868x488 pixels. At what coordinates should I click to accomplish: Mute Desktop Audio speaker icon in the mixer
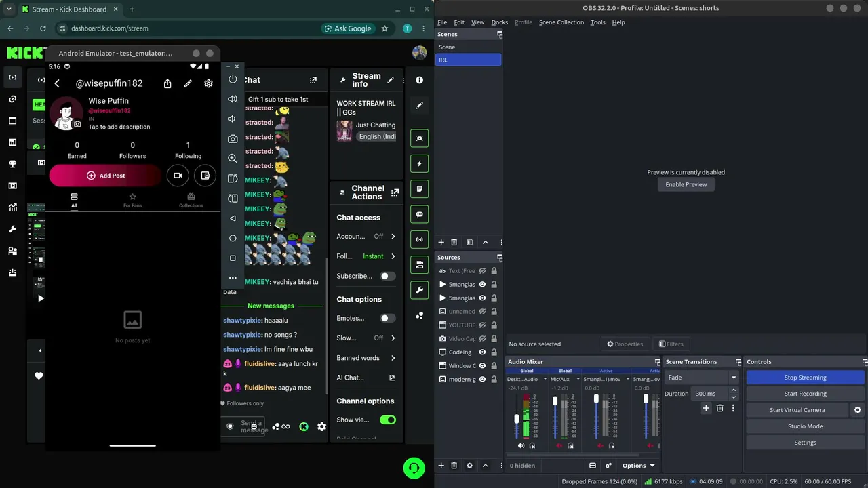(x=521, y=445)
